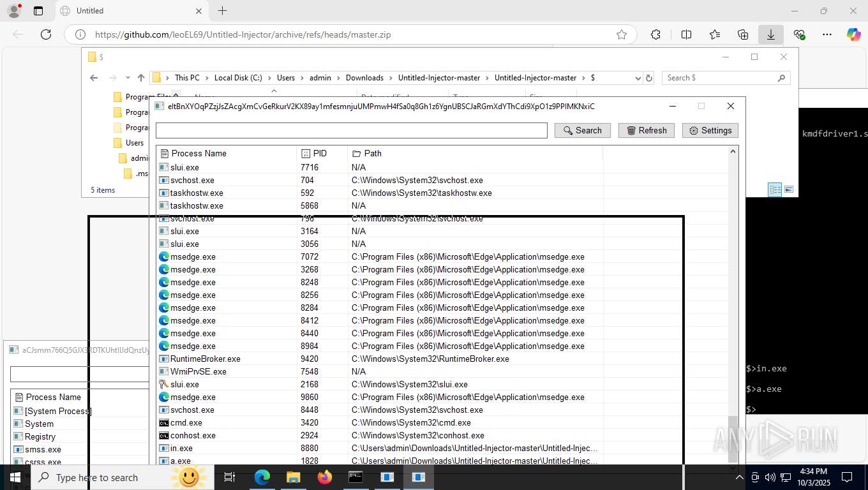868x490 pixels.
Task: Open File Explorer from the taskbar
Action: tap(293, 477)
